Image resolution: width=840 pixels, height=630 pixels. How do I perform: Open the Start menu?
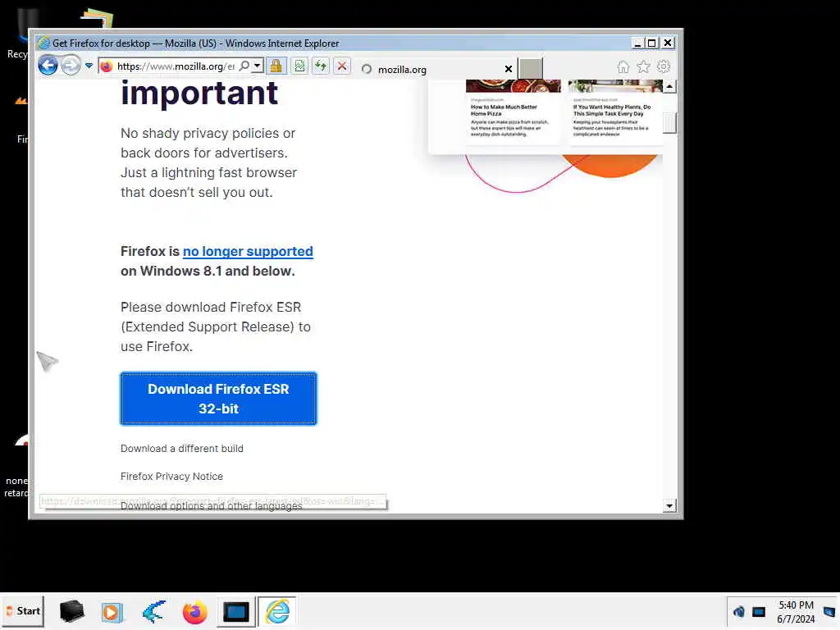22,611
